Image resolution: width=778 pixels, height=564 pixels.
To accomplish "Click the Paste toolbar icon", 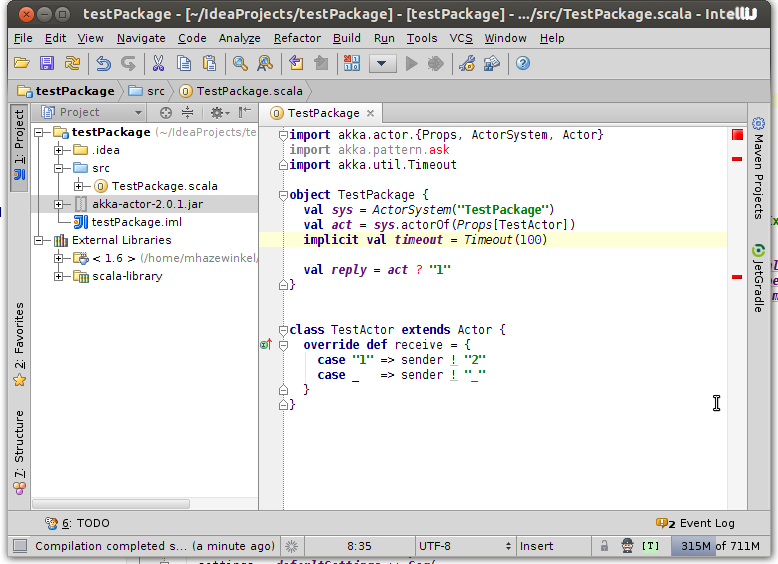I will [209, 63].
